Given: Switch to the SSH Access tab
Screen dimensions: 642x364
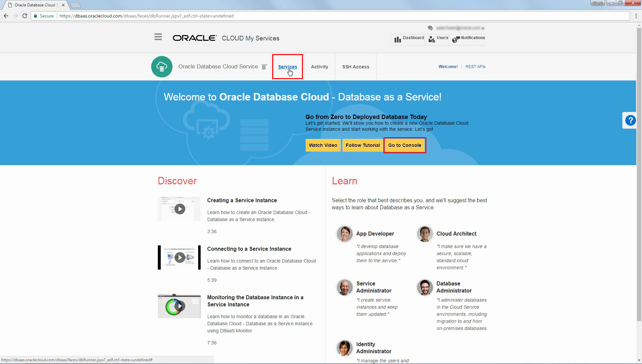Looking at the screenshot, I should point(356,67).
